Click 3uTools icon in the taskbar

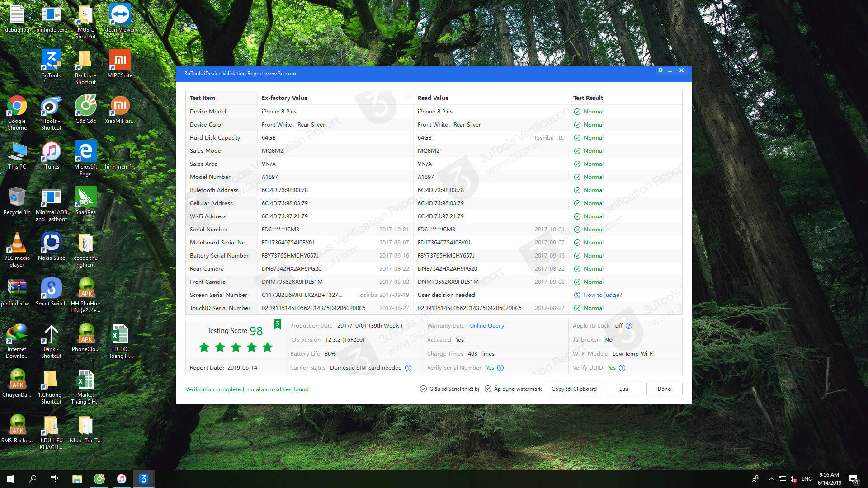pyautogui.click(x=143, y=479)
